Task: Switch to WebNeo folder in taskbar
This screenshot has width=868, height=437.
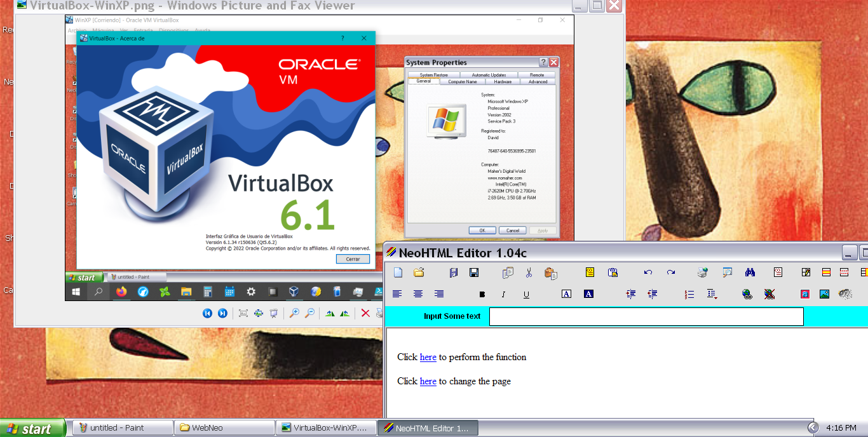Action: pyautogui.click(x=224, y=428)
